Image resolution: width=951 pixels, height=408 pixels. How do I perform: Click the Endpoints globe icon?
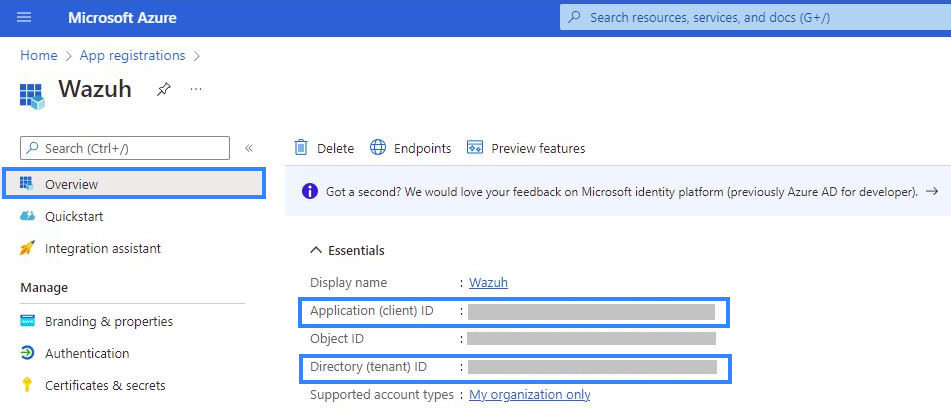(x=378, y=148)
